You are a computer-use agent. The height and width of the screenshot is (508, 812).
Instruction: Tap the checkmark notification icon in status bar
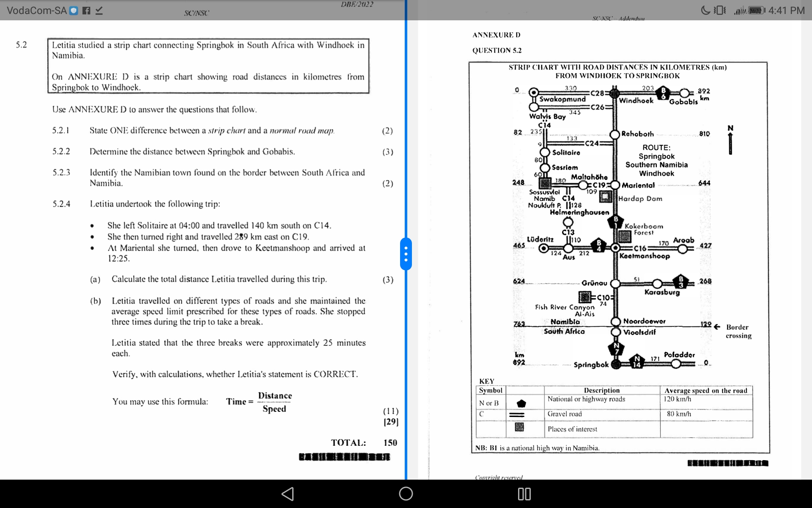[99, 11]
